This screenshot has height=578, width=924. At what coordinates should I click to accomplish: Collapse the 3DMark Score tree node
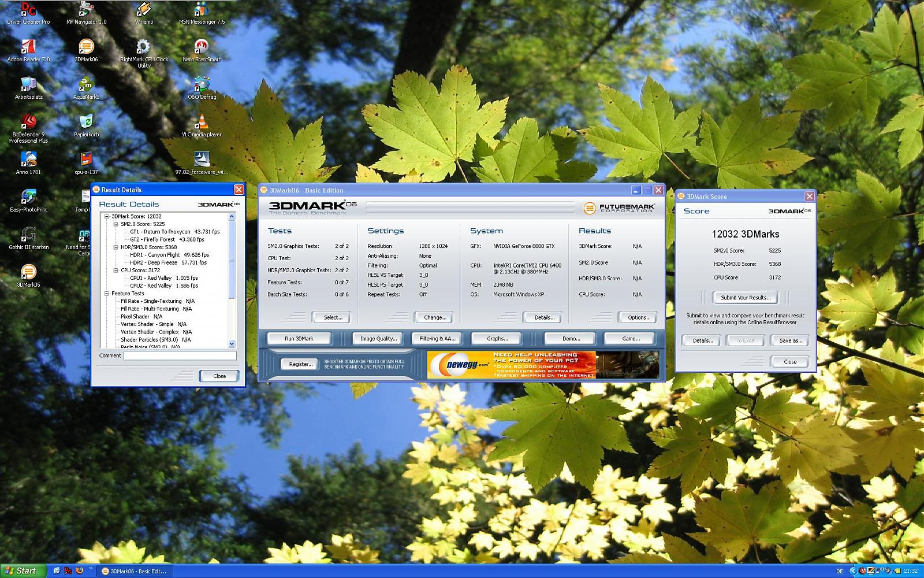pyautogui.click(x=106, y=216)
